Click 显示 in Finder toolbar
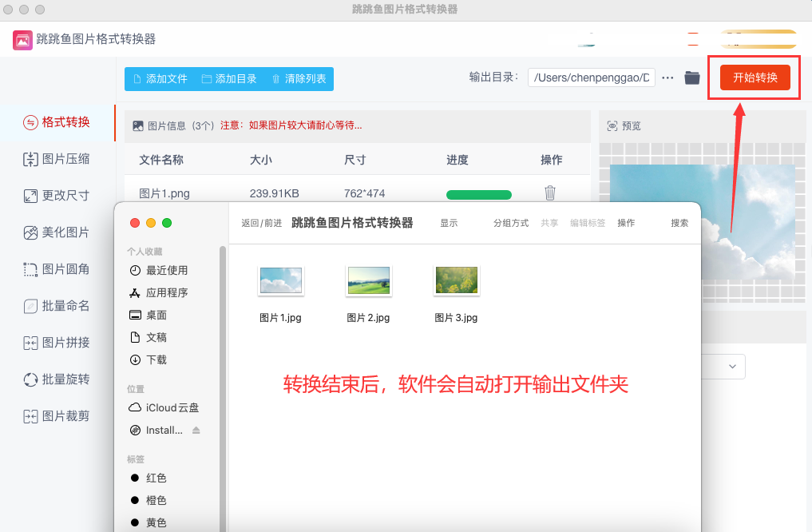Image resolution: width=812 pixels, height=532 pixels. [449, 223]
